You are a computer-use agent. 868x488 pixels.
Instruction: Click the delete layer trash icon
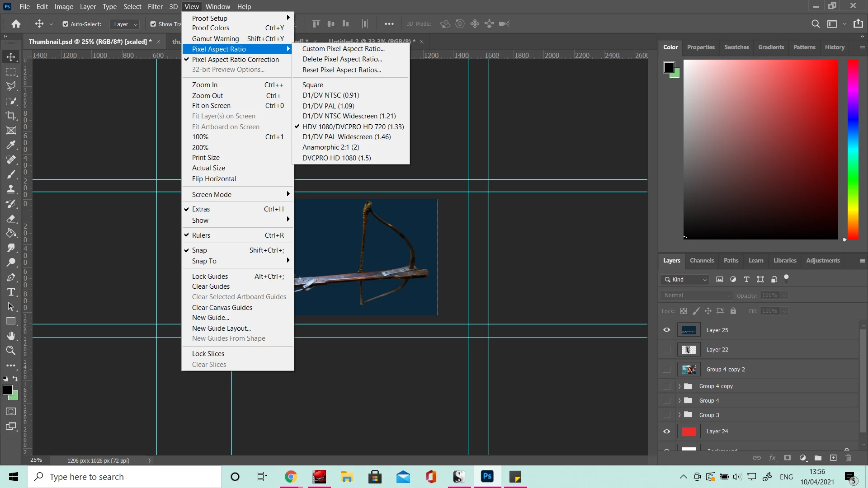(x=848, y=458)
